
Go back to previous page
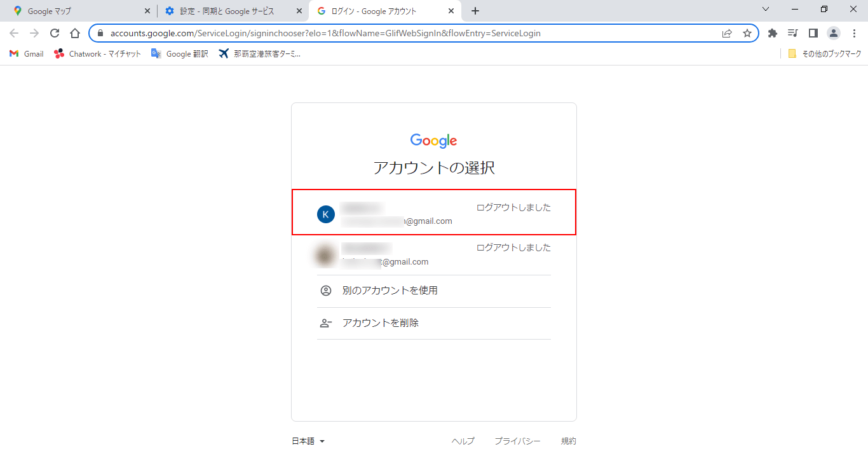14,33
